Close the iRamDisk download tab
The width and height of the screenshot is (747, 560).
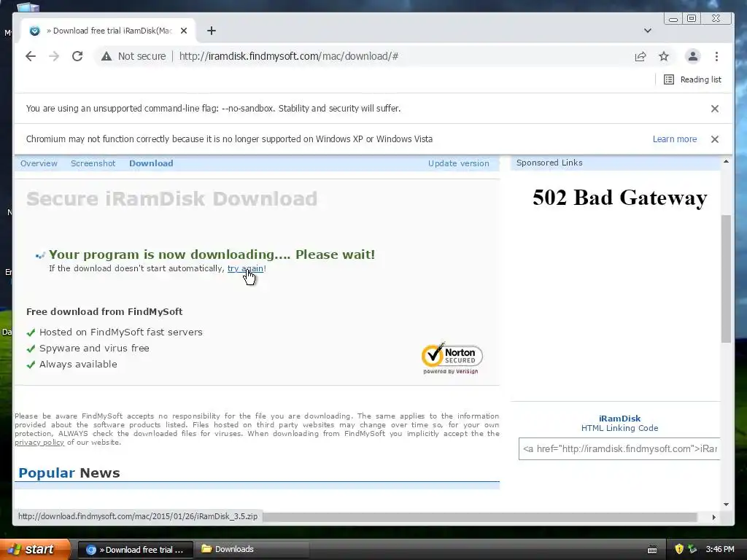tap(184, 31)
